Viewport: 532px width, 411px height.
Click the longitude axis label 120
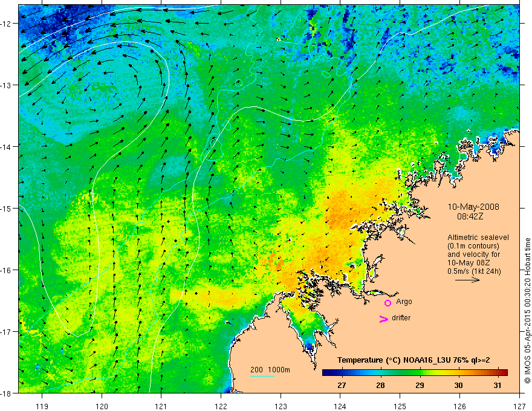coord(102,406)
